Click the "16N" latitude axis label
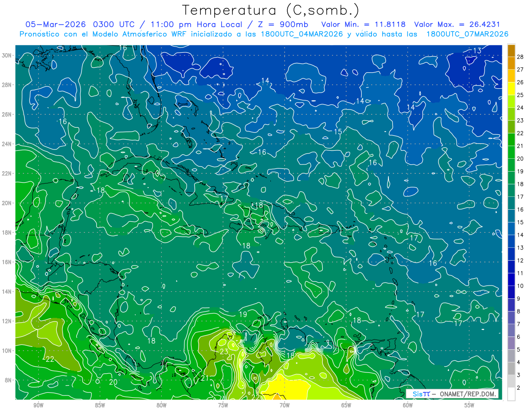This screenshot has width=532, height=411. click(7, 262)
